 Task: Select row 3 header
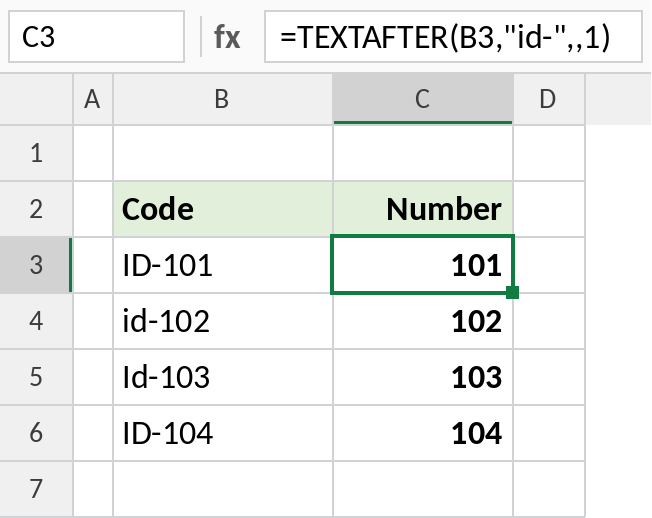[36, 265]
